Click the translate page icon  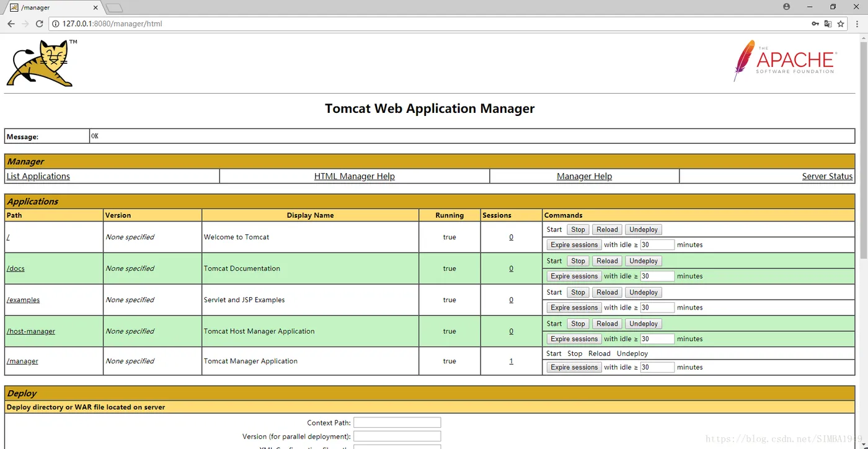tap(828, 24)
